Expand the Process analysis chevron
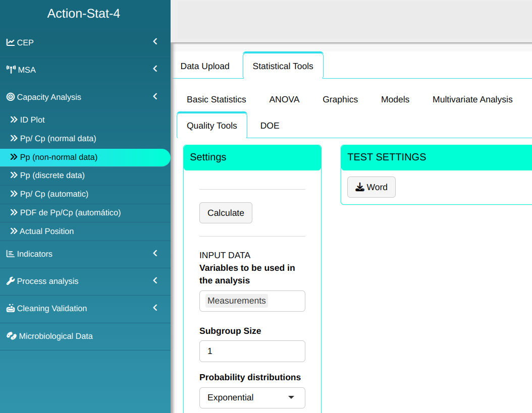This screenshot has width=532, height=413. coord(155,280)
